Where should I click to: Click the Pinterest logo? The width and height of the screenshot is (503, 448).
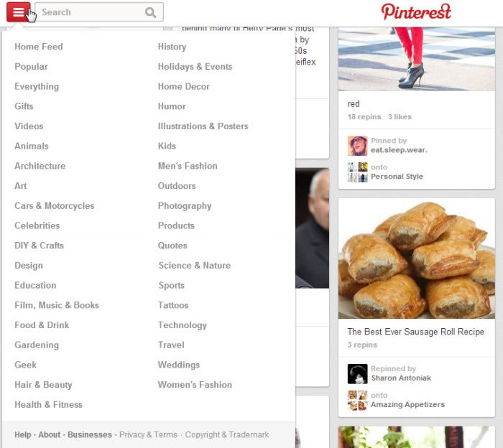[x=416, y=12]
